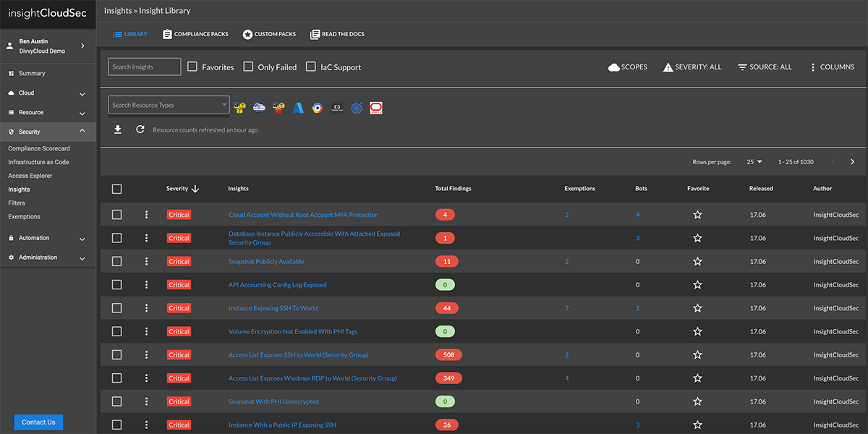868x434 pixels.
Task: Filter by Google Cloud Platform icon
Action: (318, 108)
